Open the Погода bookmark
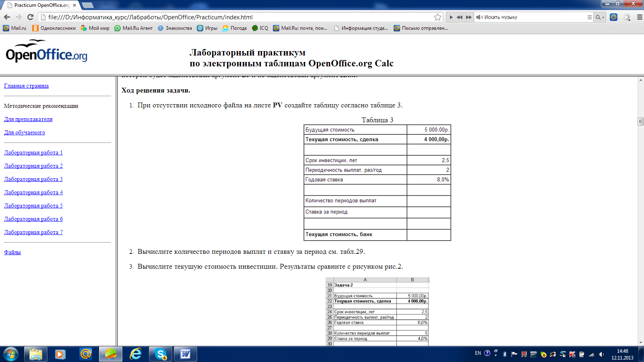 [x=234, y=28]
